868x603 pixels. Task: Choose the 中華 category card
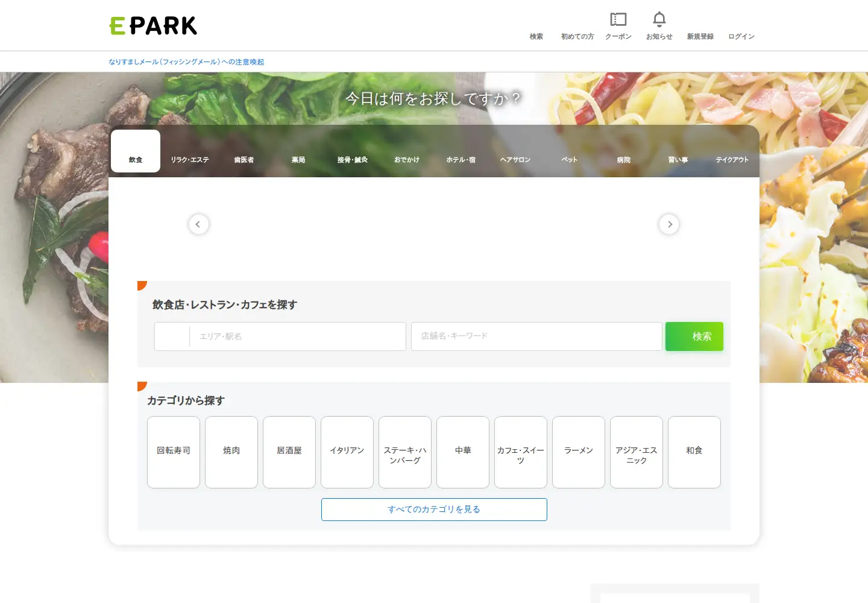point(463,452)
